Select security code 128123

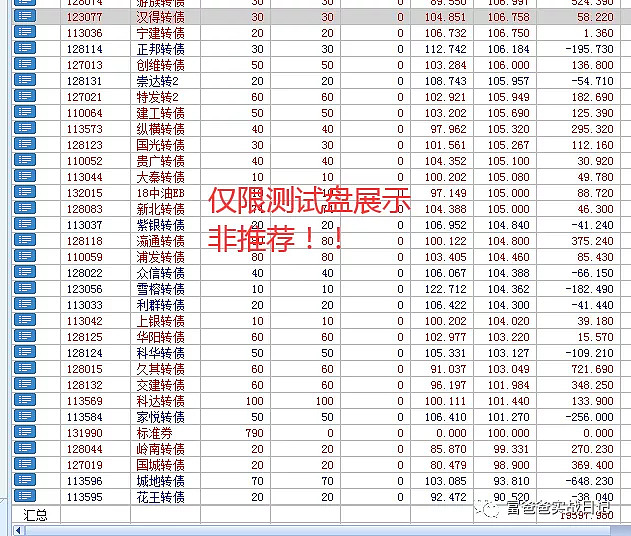(x=85, y=145)
